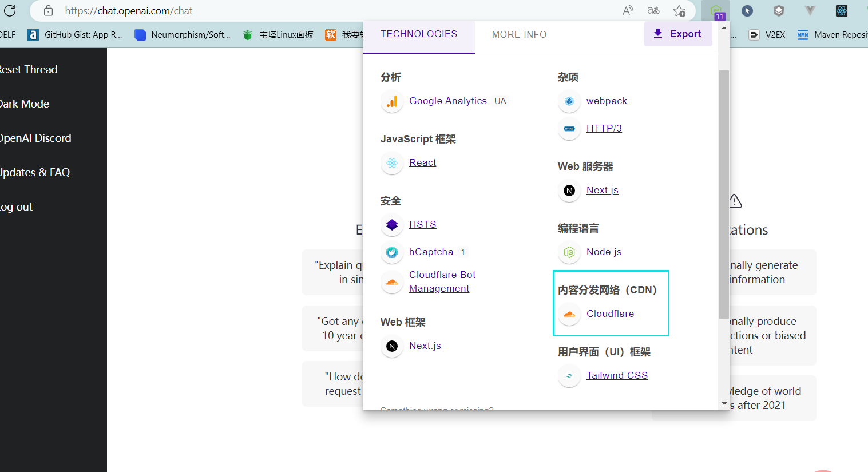Click the UA label beside Google Analytics
Image resolution: width=868 pixels, height=472 pixels.
(500, 101)
